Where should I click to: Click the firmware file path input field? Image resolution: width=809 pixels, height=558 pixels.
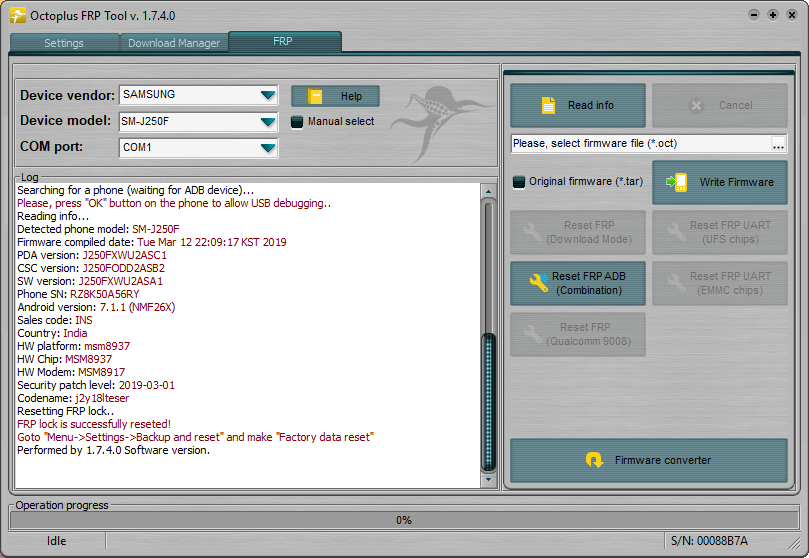click(639, 144)
